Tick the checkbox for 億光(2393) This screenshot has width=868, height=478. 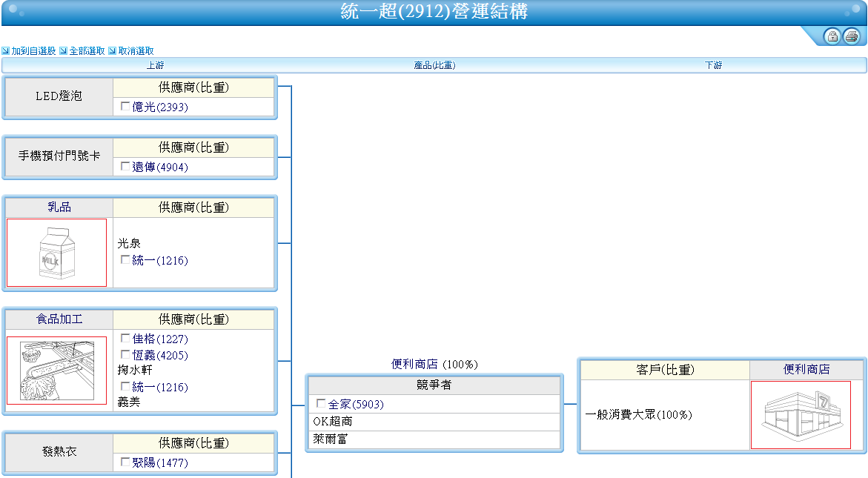click(126, 106)
